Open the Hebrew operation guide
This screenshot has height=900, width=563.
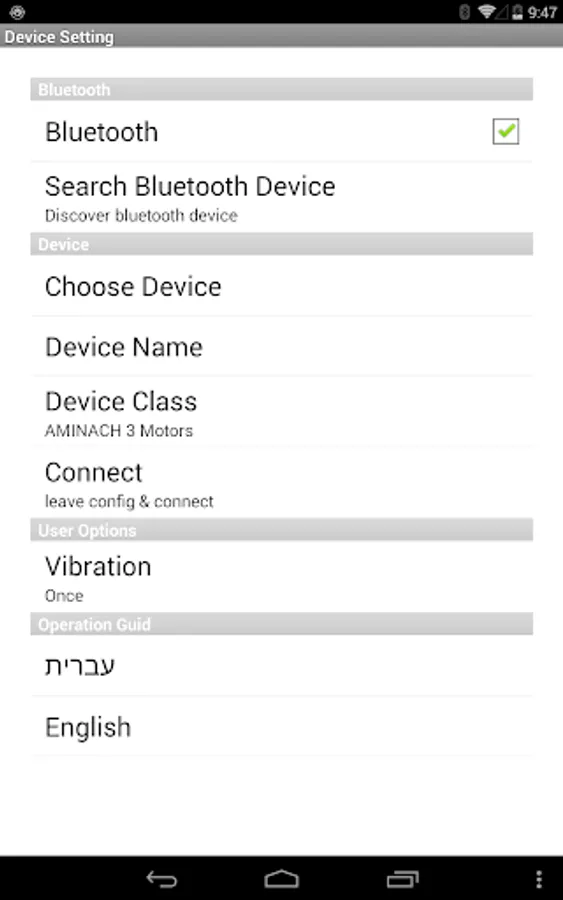coord(282,666)
